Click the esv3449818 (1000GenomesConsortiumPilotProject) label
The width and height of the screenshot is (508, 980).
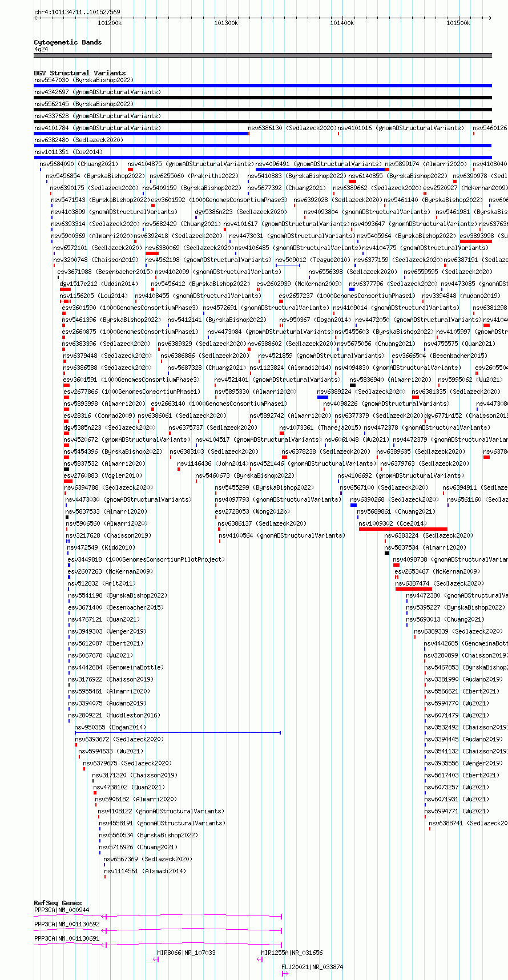pos(147,559)
